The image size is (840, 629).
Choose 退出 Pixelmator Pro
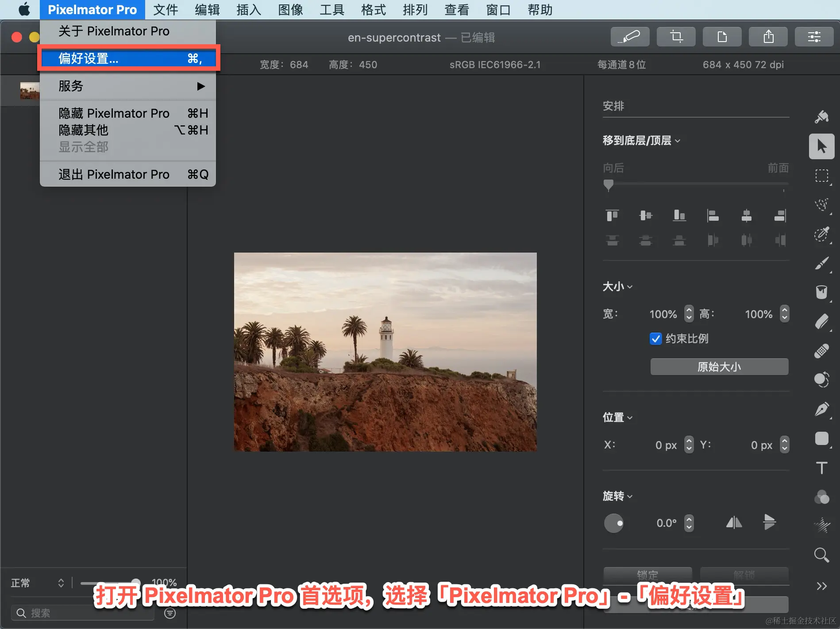click(128, 174)
